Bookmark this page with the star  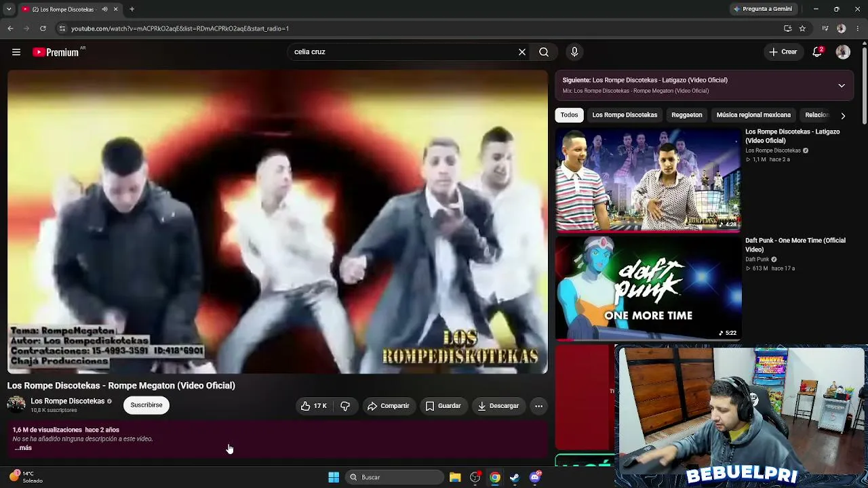point(802,28)
